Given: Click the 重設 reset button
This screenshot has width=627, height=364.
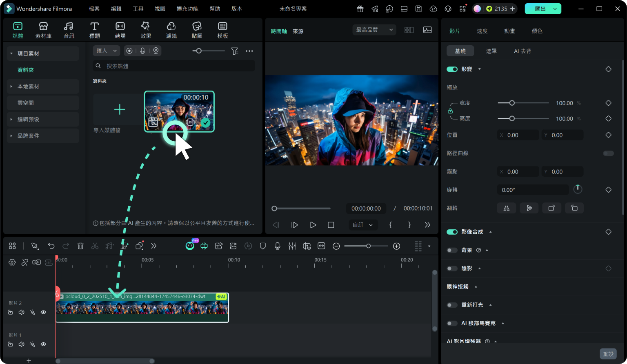Looking at the screenshot, I should click(608, 354).
